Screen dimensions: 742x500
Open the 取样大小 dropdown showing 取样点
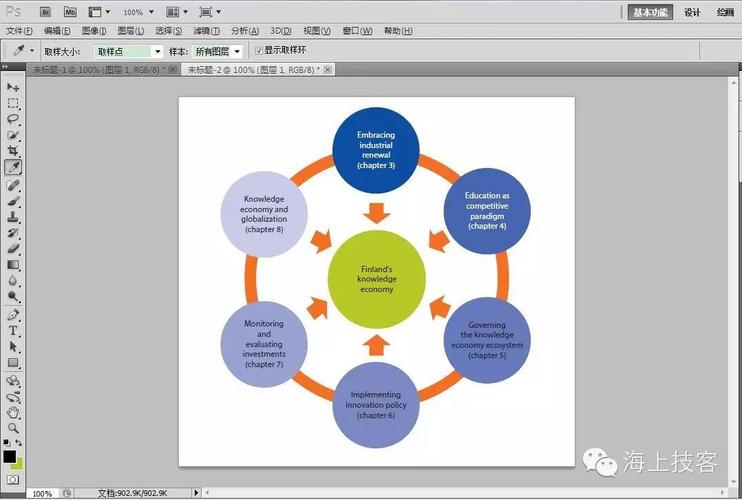point(128,51)
